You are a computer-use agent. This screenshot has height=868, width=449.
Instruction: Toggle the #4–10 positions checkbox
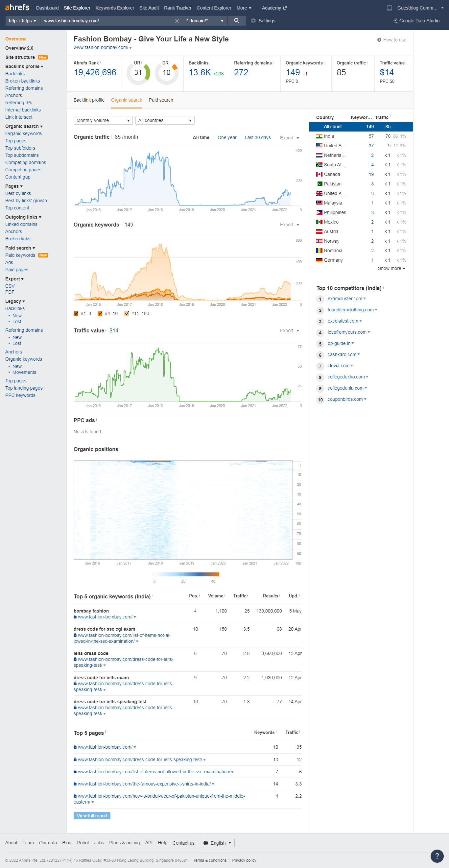coord(100,313)
